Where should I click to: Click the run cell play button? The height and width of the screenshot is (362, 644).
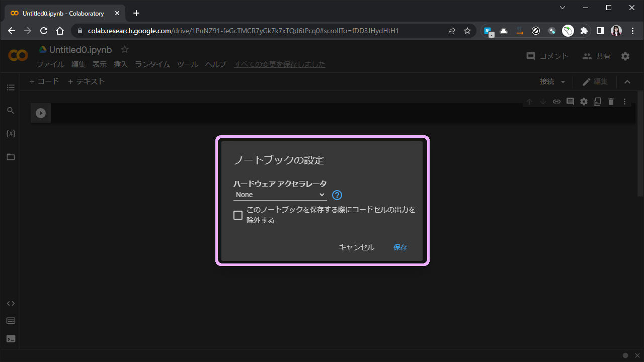(41, 114)
